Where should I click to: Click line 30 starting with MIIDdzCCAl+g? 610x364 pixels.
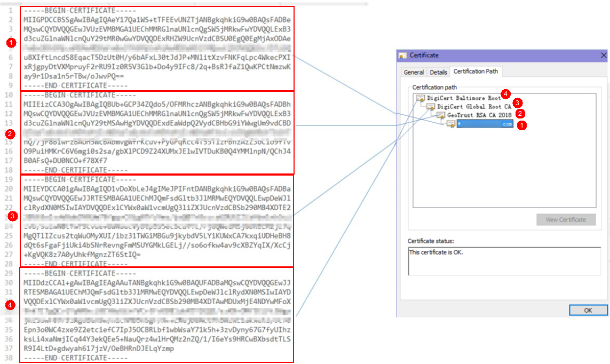[x=157, y=283]
